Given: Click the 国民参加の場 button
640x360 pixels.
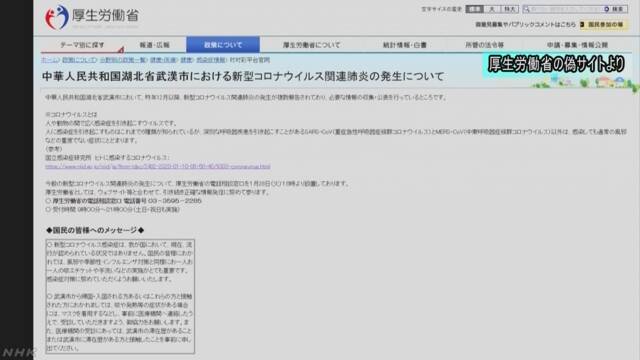Looking at the screenshot, I should (602, 24).
